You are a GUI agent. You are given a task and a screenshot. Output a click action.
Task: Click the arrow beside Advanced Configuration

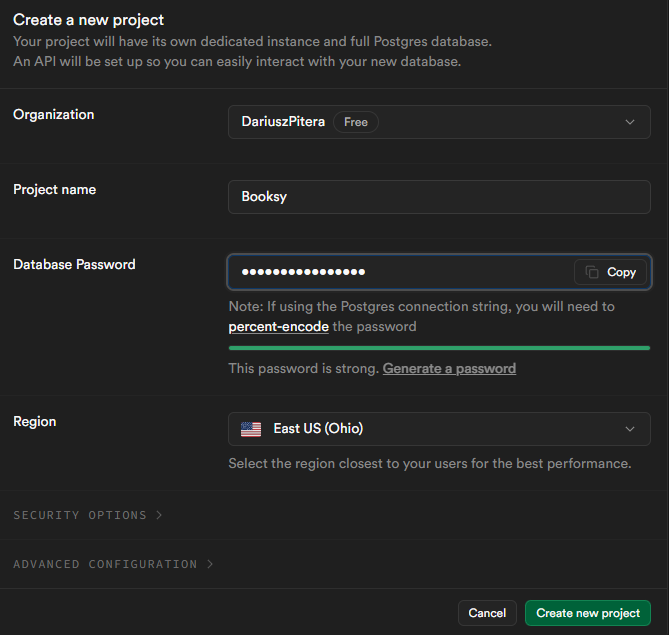tap(210, 564)
